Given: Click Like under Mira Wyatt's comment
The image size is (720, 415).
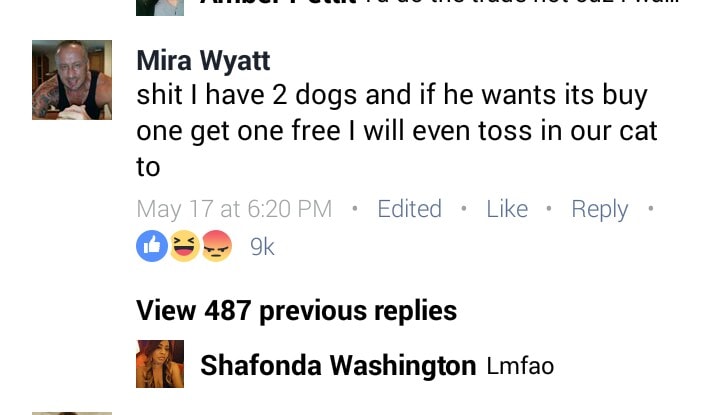Looking at the screenshot, I should click(507, 209).
